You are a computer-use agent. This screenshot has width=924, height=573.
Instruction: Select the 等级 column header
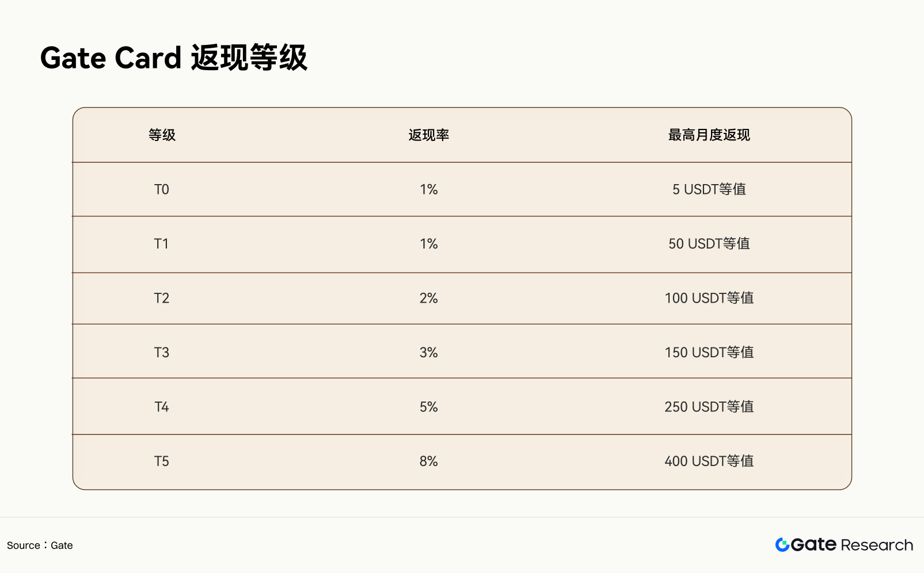[162, 135]
